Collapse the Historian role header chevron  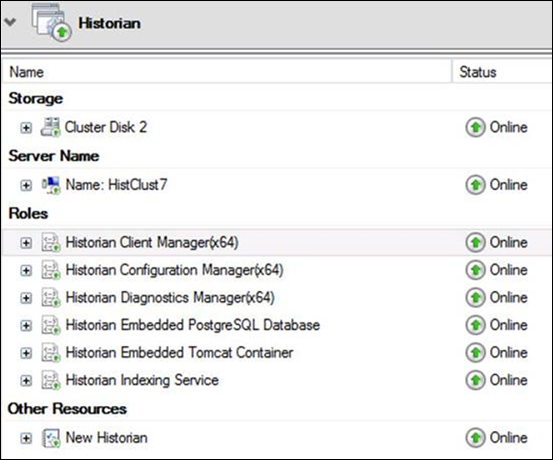coord(10,22)
